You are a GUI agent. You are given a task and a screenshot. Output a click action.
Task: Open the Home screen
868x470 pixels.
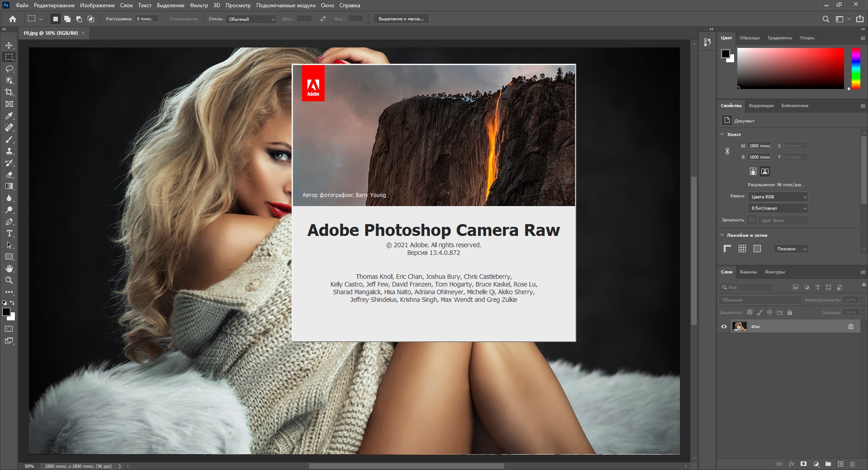pyautogui.click(x=13, y=19)
